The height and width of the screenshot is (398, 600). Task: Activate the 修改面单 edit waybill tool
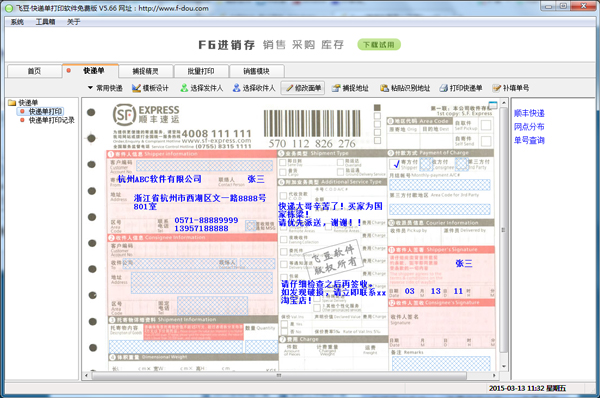pos(303,88)
